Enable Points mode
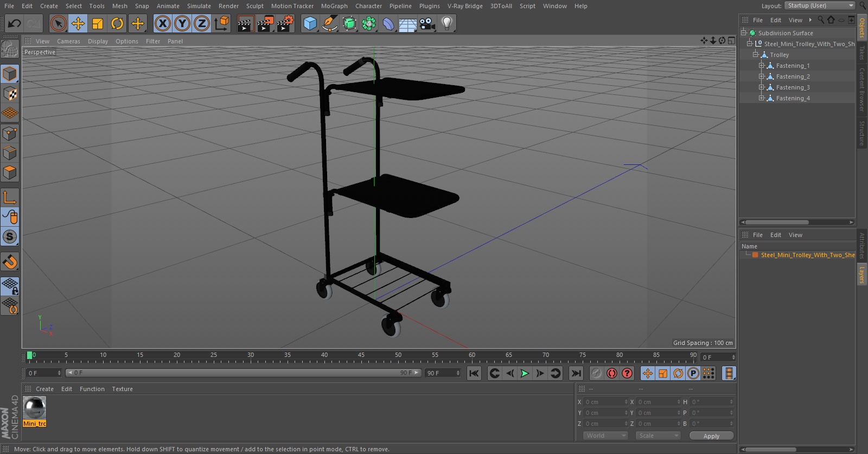 pyautogui.click(x=10, y=133)
